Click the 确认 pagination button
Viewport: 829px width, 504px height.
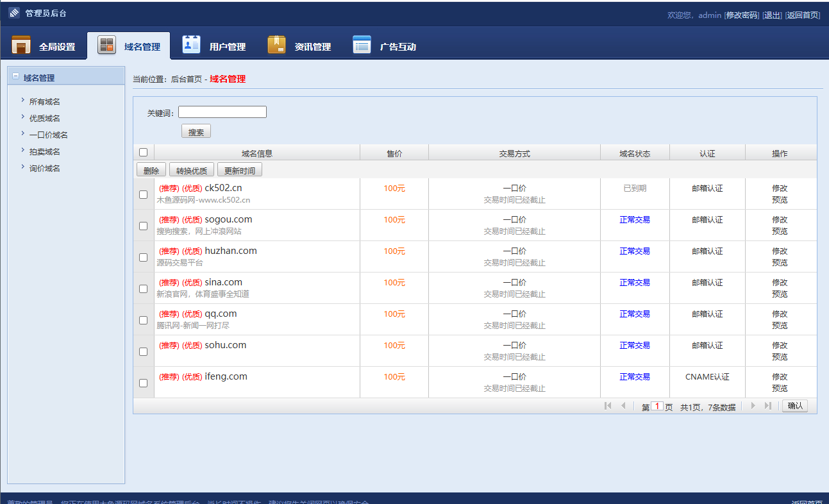click(x=795, y=406)
